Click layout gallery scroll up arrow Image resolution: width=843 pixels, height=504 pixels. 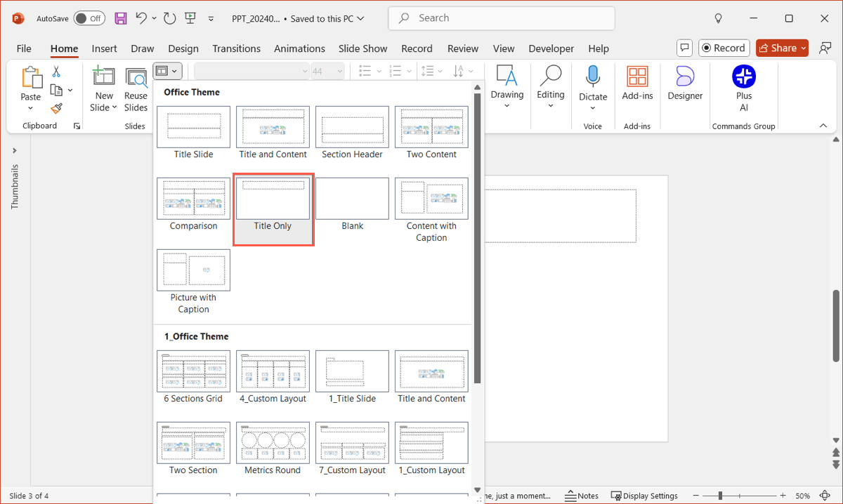[x=478, y=88]
